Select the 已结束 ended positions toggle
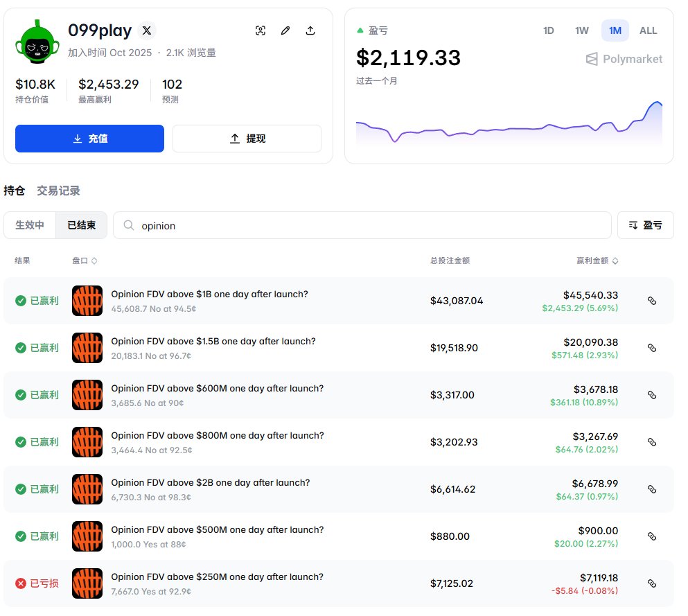Screen dimensions: 688x616 click(81, 225)
